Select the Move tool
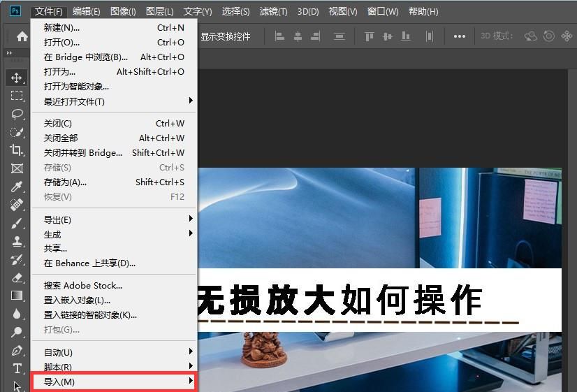Image resolution: width=577 pixels, height=392 pixels. [x=16, y=78]
